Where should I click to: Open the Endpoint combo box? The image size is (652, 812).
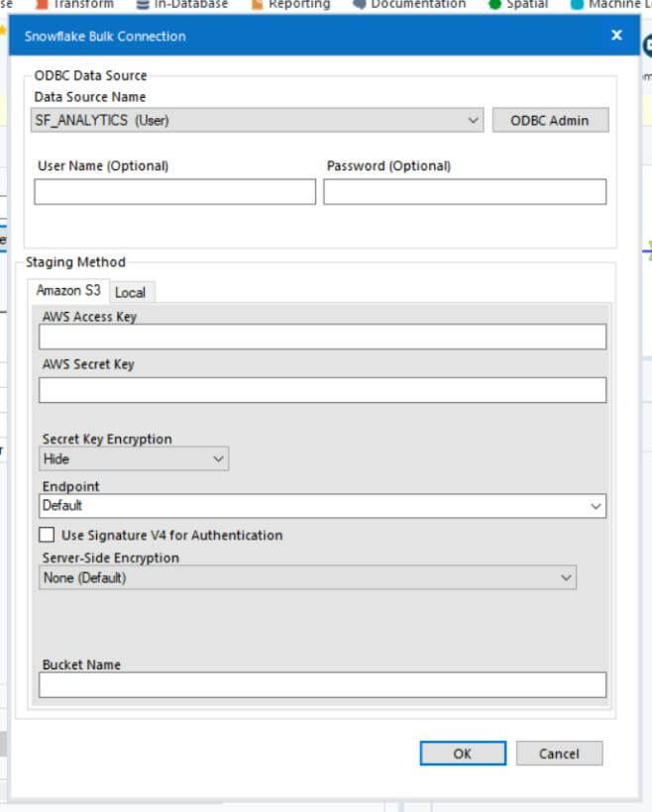click(x=322, y=506)
